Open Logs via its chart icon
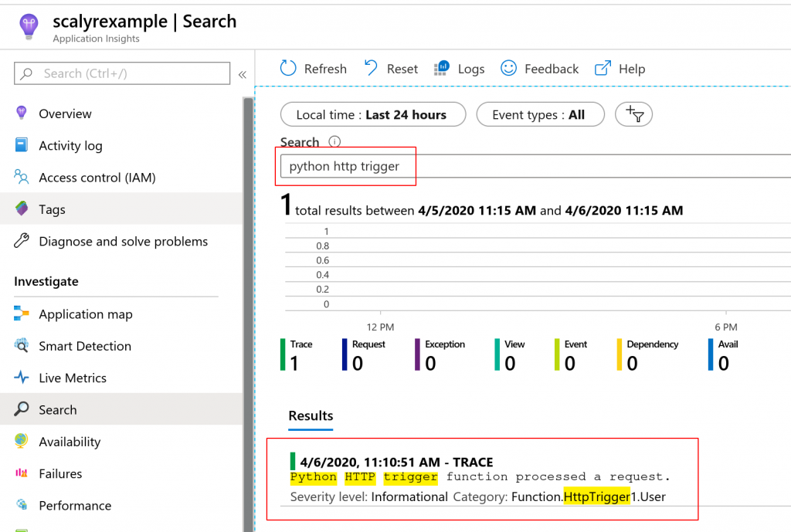This screenshot has width=791, height=532. point(443,69)
